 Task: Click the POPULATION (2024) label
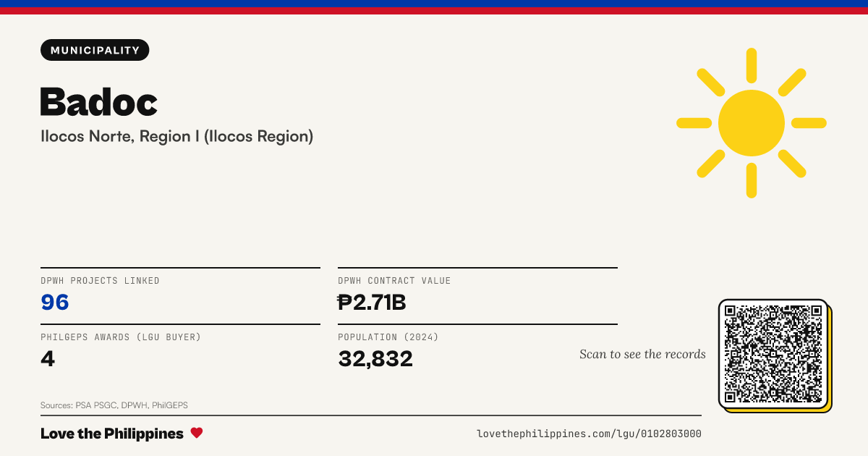pos(388,337)
